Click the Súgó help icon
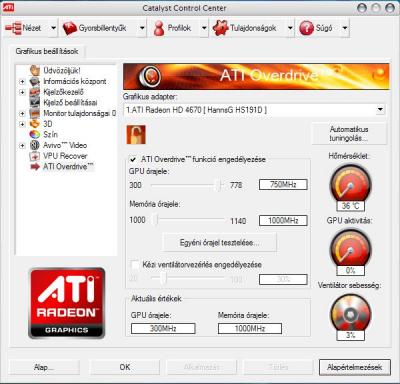The width and height of the screenshot is (400, 384). [306, 28]
